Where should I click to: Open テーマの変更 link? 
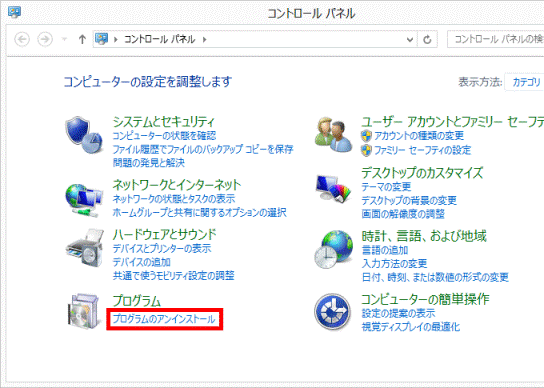coord(386,187)
